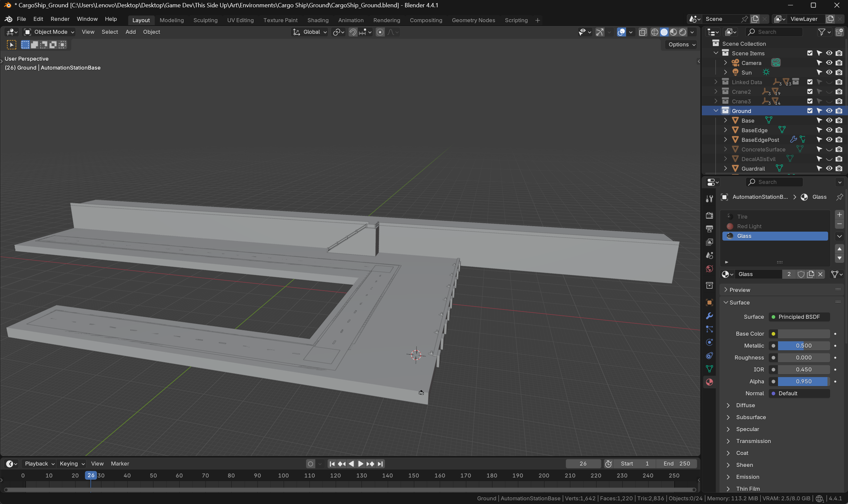Uncheck the Crane2 collection checkbox
This screenshot has width=848, height=504.
tap(810, 92)
